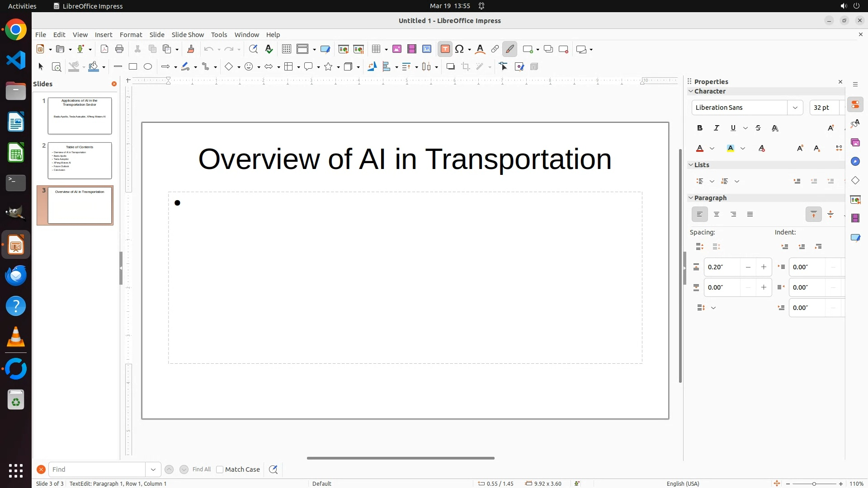Image resolution: width=868 pixels, height=488 pixels.
Task: Select slide 2 Table of Contents thumbnail
Action: pyautogui.click(x=80, y=160)
